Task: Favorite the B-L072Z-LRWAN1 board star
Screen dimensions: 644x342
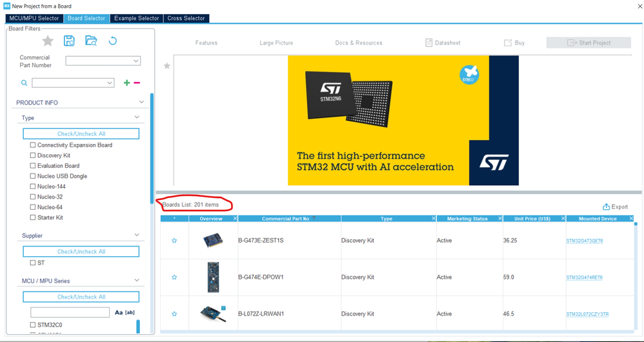Action: (x=174, y=314)
